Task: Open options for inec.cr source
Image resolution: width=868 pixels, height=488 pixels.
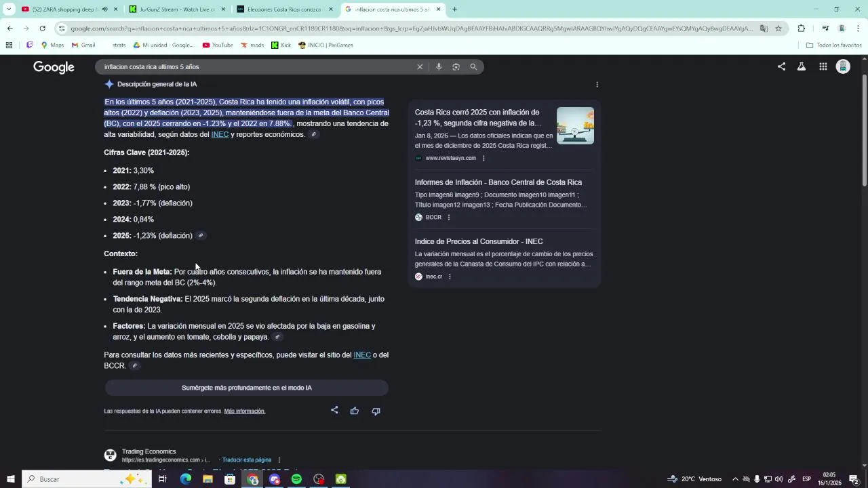Action: (x=450, y=277)
